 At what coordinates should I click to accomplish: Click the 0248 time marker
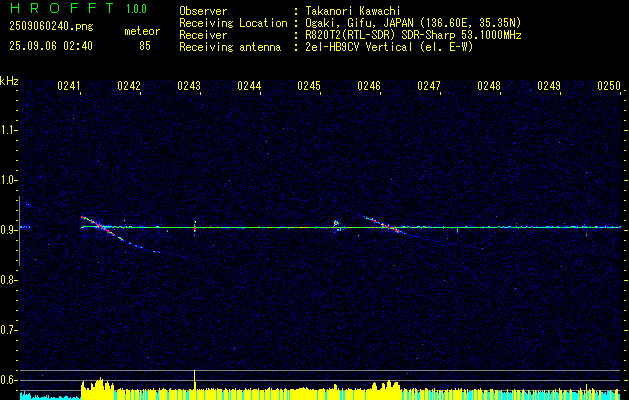(489, 86)
